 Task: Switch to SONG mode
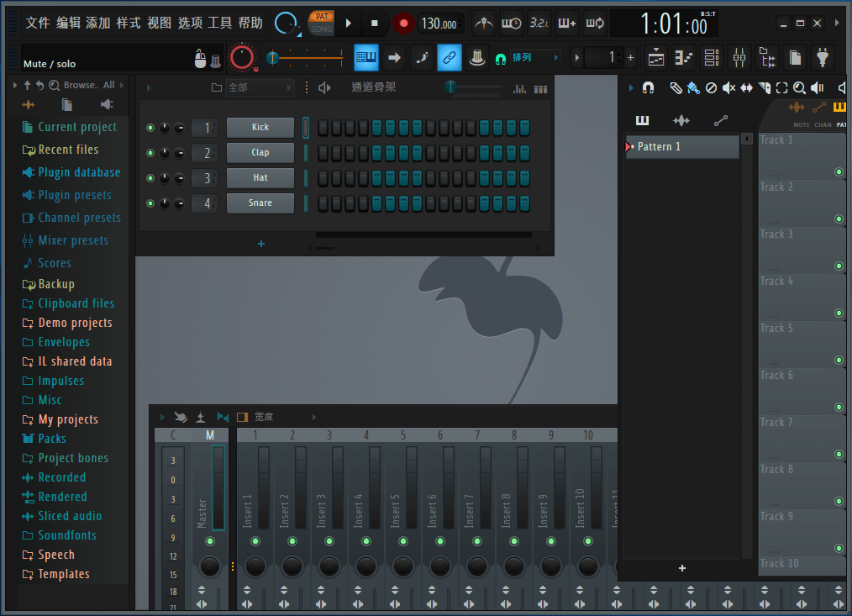pyautogui.click(x=322, y=29)
